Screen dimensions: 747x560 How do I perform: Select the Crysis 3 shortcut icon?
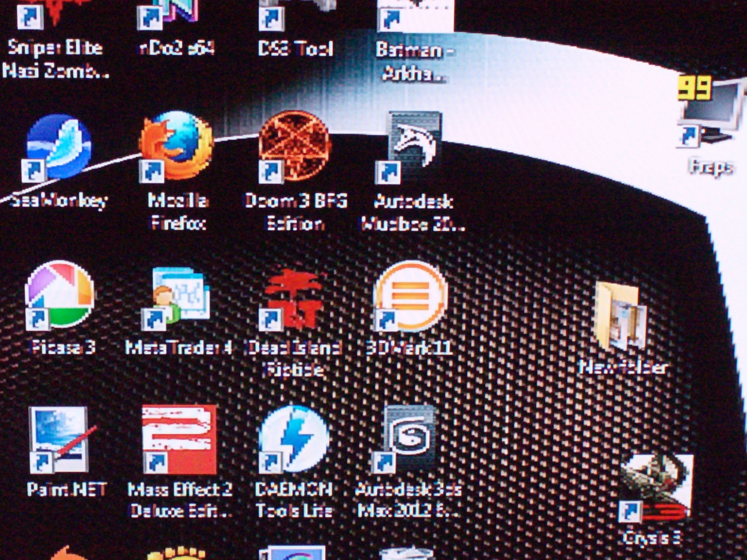coord(657,488)
